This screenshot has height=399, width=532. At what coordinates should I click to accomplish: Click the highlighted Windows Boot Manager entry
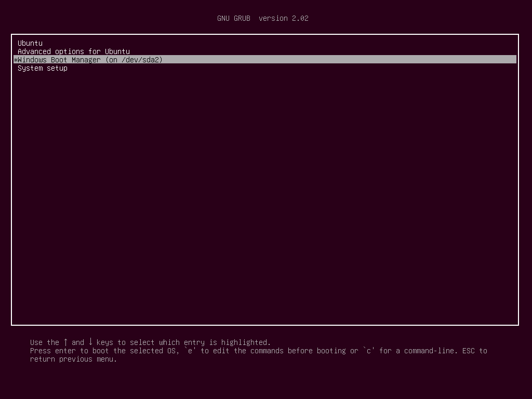point(89,60)
